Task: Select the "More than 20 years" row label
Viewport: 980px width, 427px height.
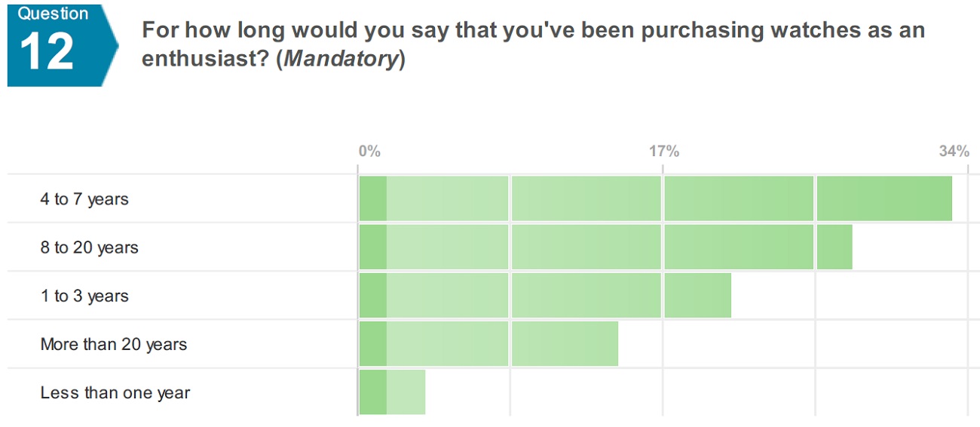Action: (x=113, y=344)
